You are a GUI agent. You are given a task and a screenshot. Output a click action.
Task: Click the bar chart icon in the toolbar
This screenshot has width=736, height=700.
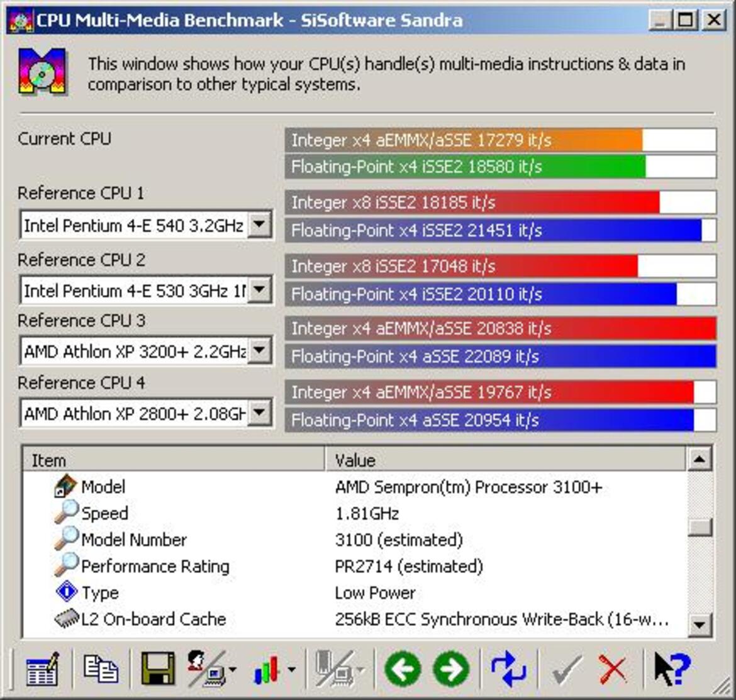coord(267,669)
